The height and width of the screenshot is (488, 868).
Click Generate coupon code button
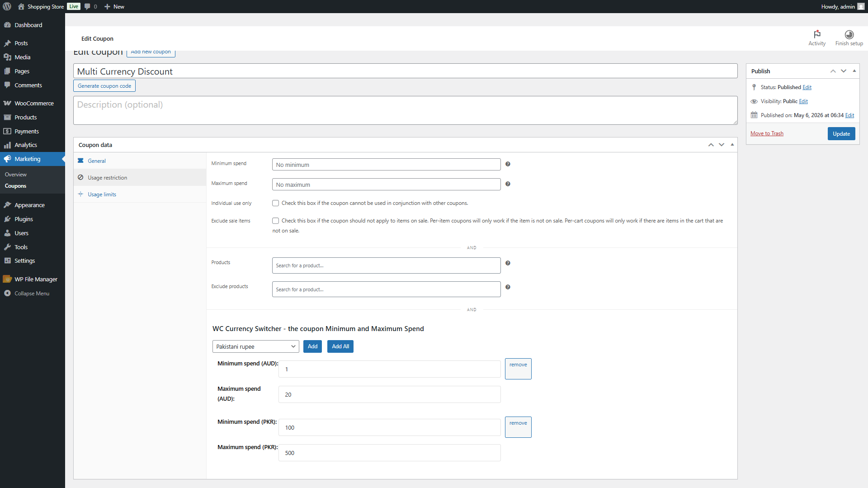[104, 86]
